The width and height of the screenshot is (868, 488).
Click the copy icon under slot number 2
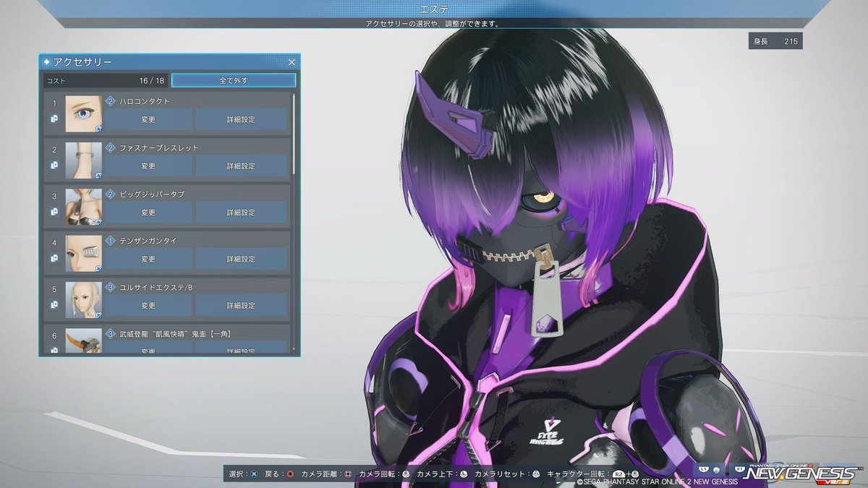pos(54,166)
